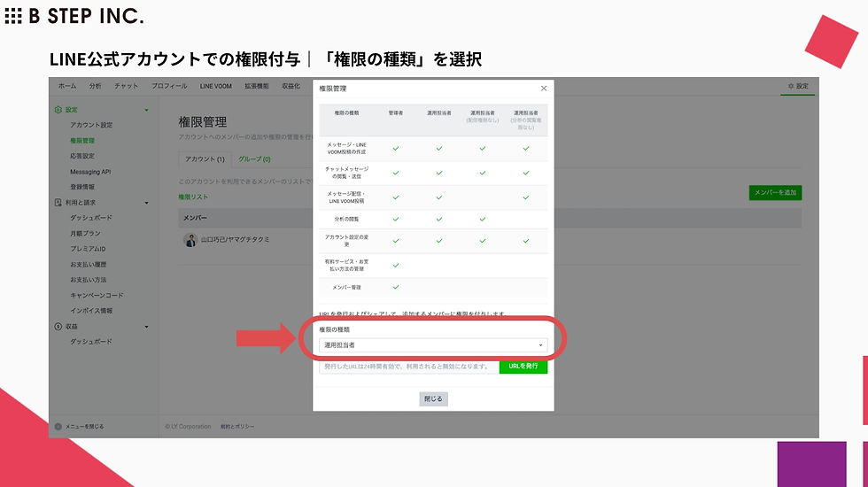This screenshot has width=868, height=487.
Task: Switch to the アカウント (1) tab
Action: [x=205, y=159]
